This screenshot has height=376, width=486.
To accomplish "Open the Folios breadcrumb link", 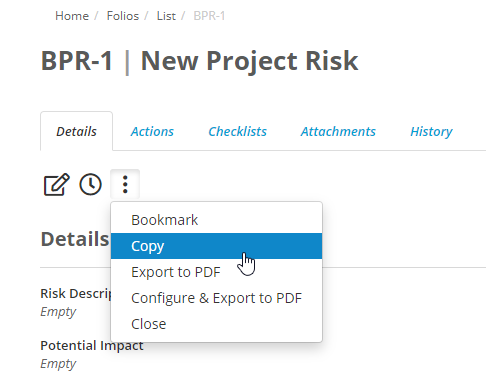I will 123,16.
